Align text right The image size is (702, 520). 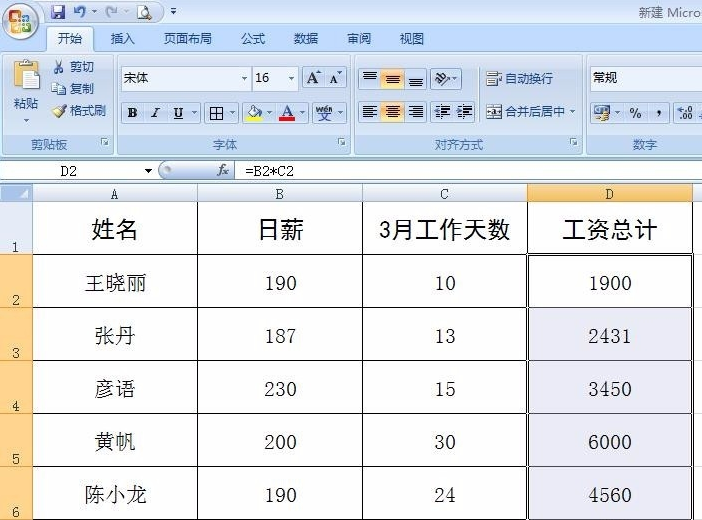click(416, 111)
